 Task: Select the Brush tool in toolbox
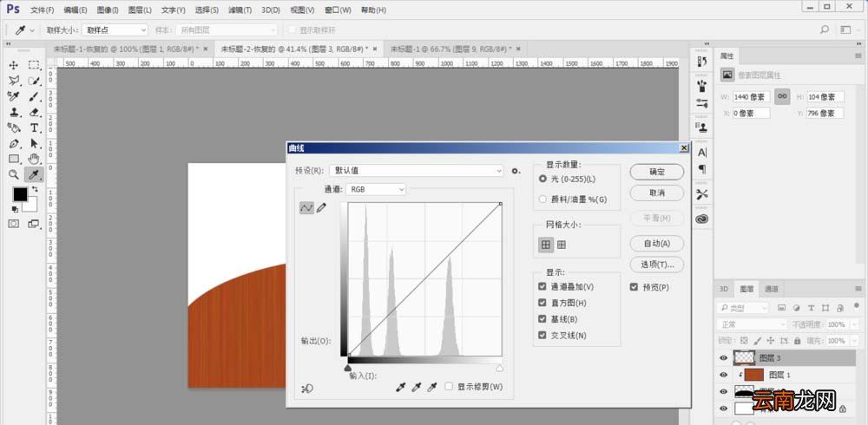pos(34,97)
